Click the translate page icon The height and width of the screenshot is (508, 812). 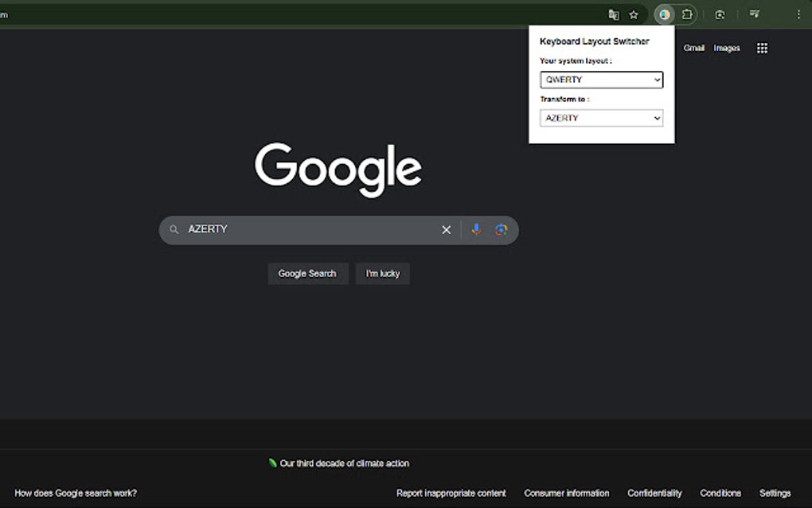tap(613, 14)
